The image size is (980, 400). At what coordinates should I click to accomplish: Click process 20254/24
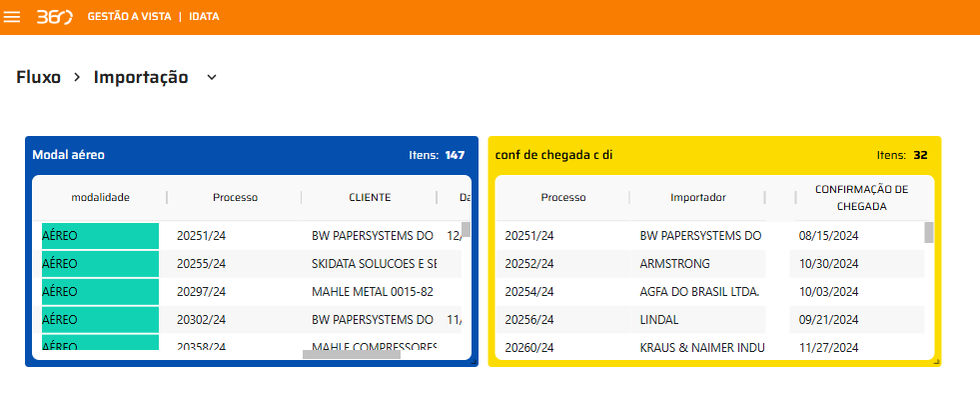coord(529,292)
